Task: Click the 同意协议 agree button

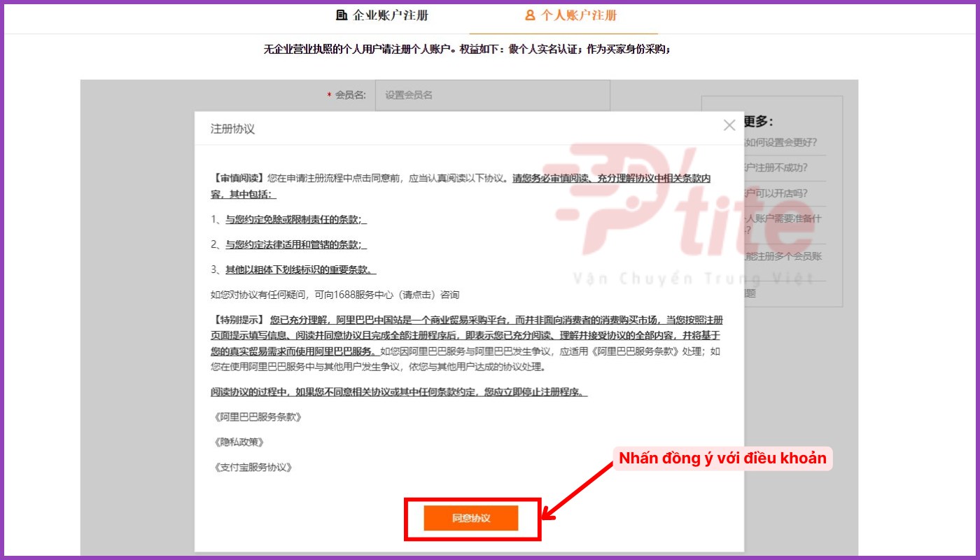Action: click(470, 518)
